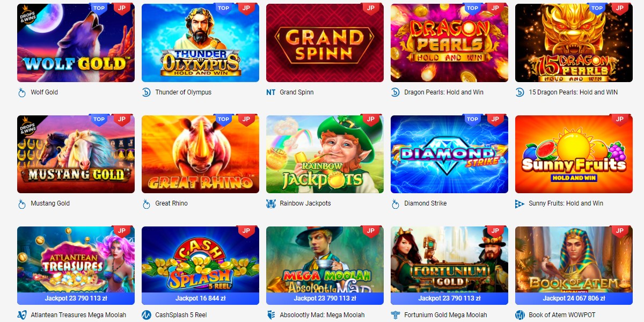Click the Fortunium Gold Mega Moolah title
Viewport: 644px width, 322px height.
pyautogui.click(x=446, y=315)
